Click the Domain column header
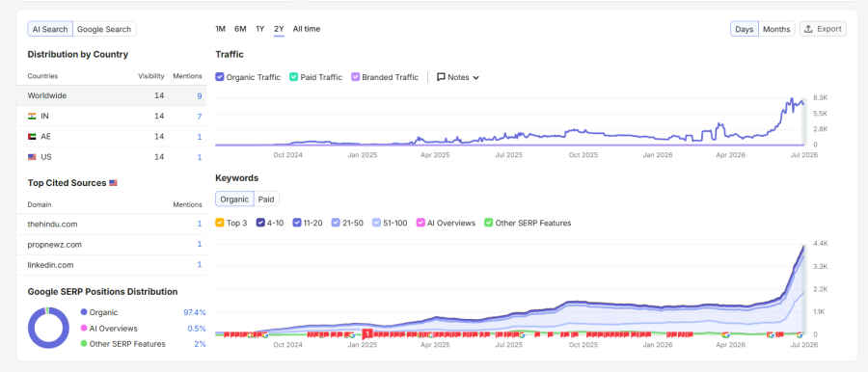Viewport: 868px width, 372px height. 40,205
